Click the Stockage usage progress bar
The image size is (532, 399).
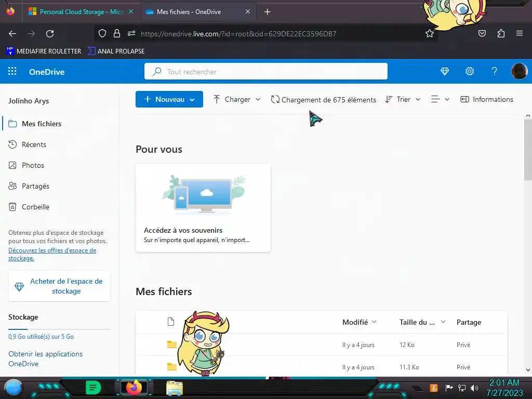point(59,329)
